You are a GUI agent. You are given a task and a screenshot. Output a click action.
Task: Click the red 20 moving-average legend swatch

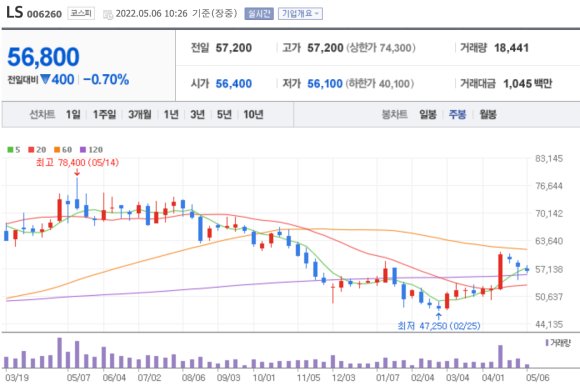[x=31, y=150]
